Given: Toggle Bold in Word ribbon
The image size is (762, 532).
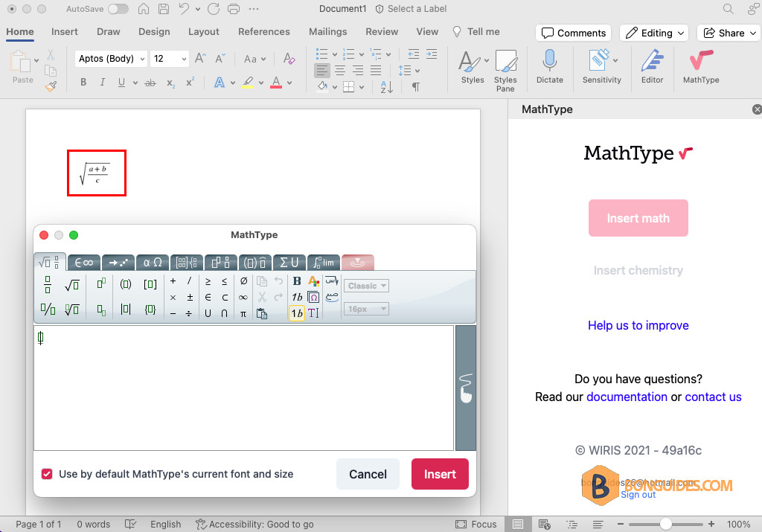Looking at the screenshot, I should [83, 82].
